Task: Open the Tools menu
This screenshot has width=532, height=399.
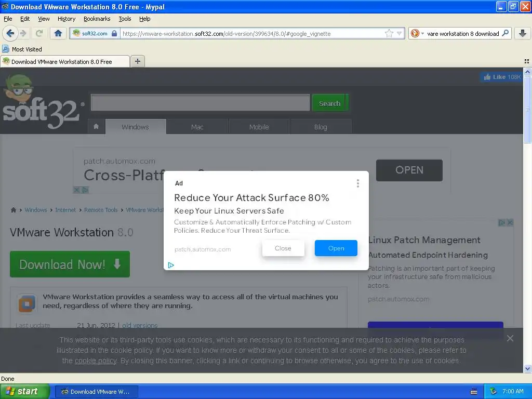Action: pyautogui.click(x=125, y=19)
